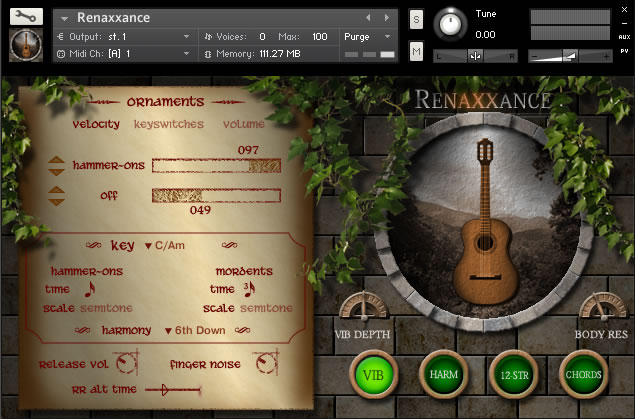The height and width of the screenshot is (419, 635).
Task: Click the guitar image in stone circle
Action: point(485,222)
